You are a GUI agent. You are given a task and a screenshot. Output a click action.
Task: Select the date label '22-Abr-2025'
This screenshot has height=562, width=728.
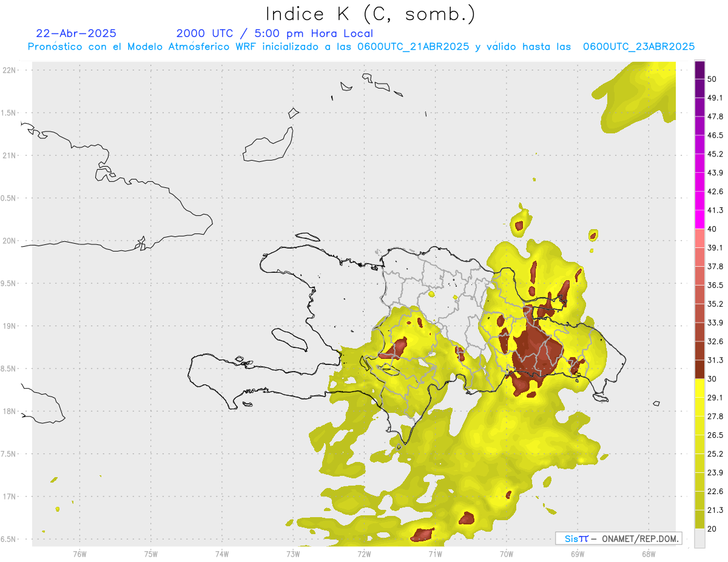(x=76, y=33)
